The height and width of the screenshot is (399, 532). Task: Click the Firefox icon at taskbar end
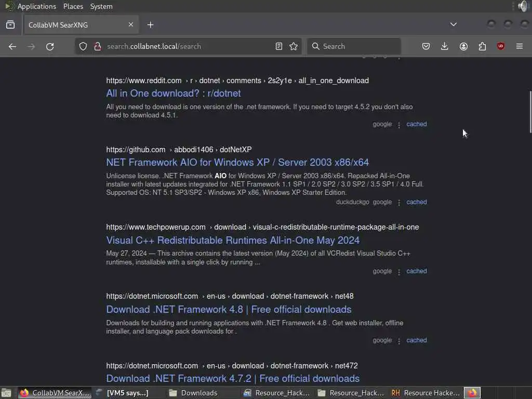point(472,393)
